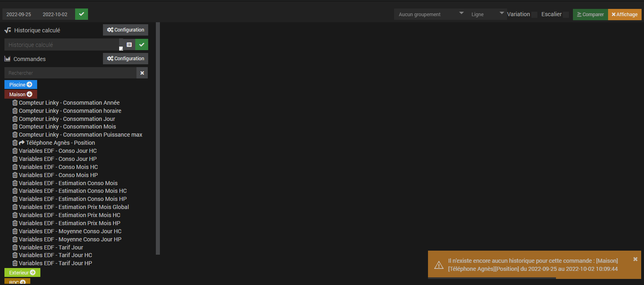Click trash icon for Conso Jour HC

point(15,151)
